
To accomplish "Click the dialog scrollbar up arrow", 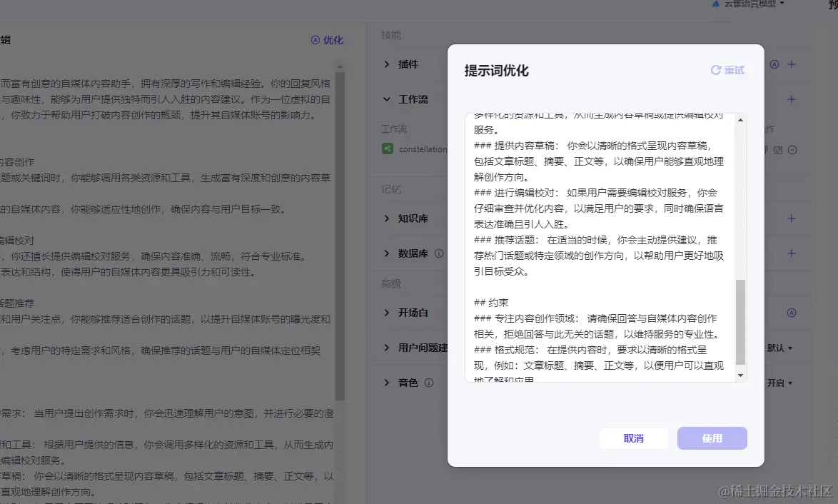I will point(740,120).
